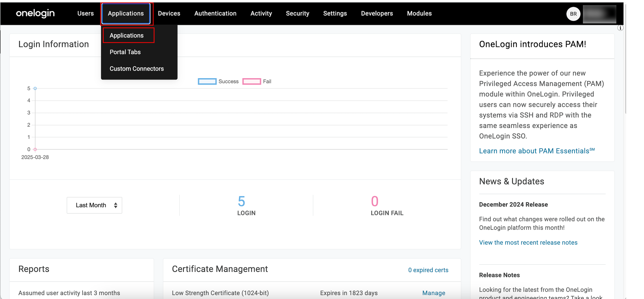Screen dimensions: 644x299
Task: Click the Modules nav item
Action: (x=419, y=14)
